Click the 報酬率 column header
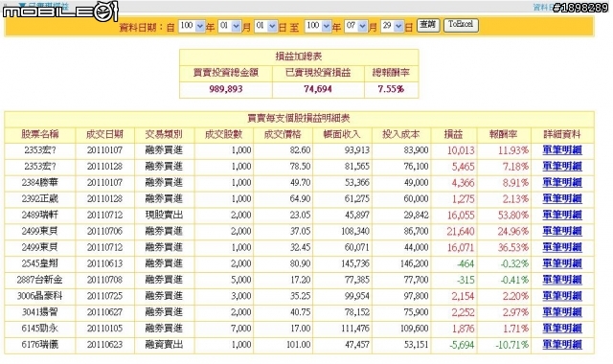Screen dimensions: 613x364 (504, 134)
